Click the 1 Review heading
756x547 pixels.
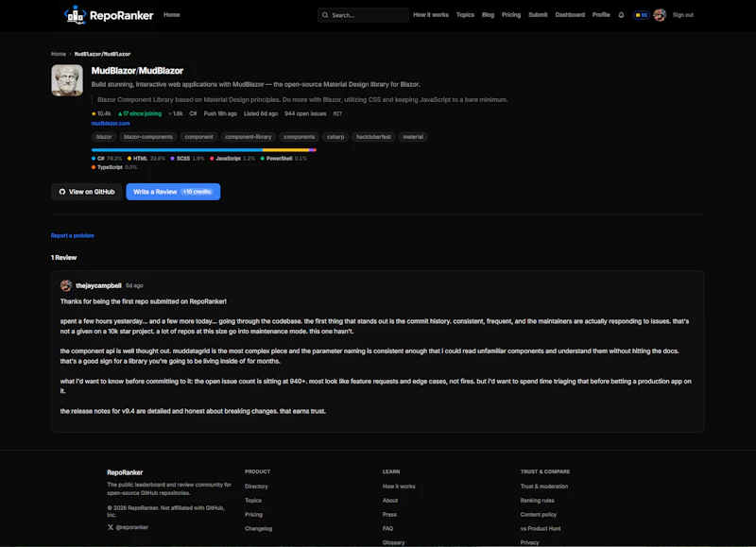63,258
